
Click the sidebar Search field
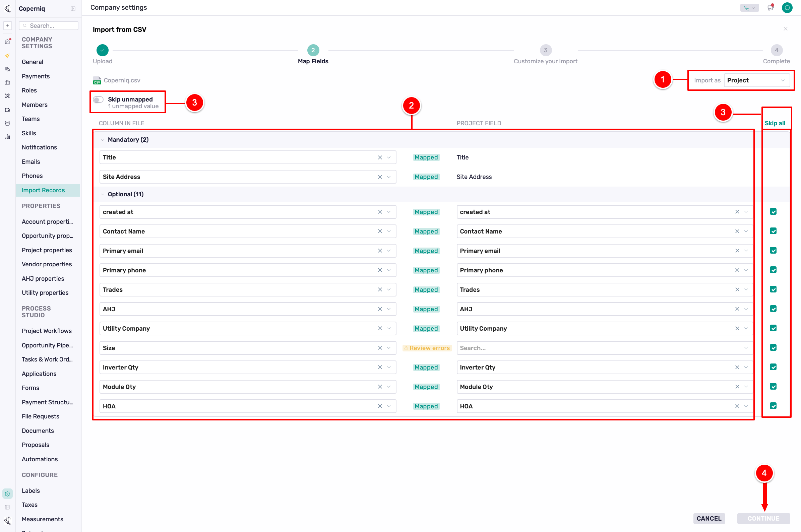coord(49,25)
